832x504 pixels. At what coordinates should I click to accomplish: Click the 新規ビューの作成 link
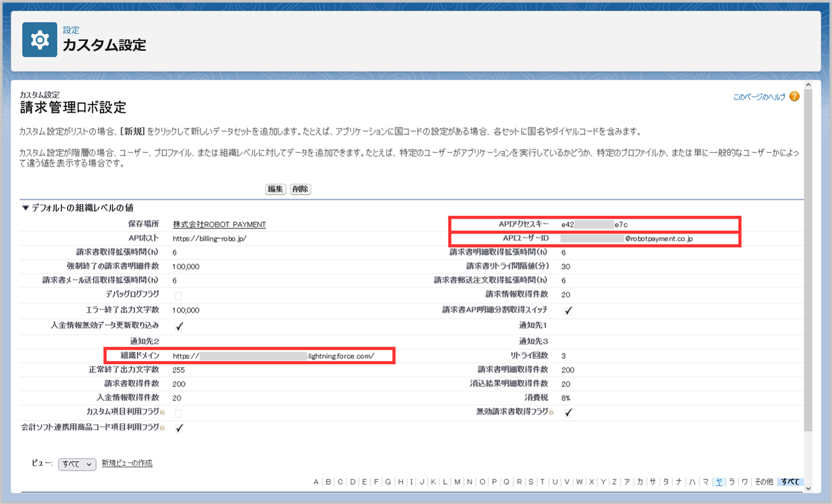tap(127, 463)
